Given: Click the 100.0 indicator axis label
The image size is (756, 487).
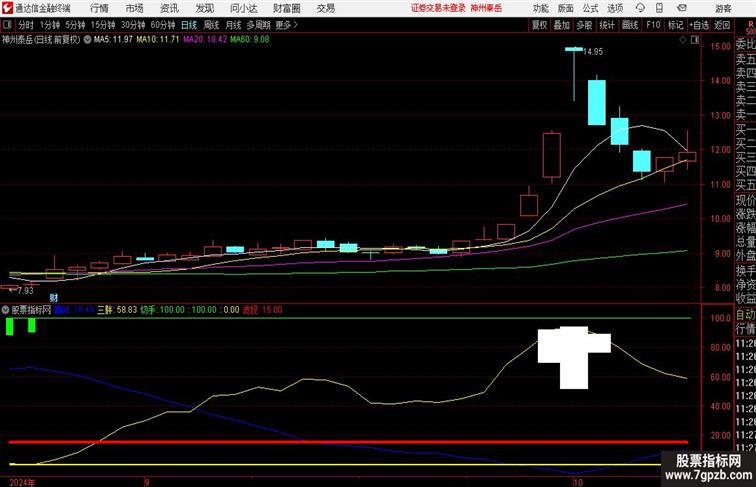Looking at the screenshot, I should point(721,318).
